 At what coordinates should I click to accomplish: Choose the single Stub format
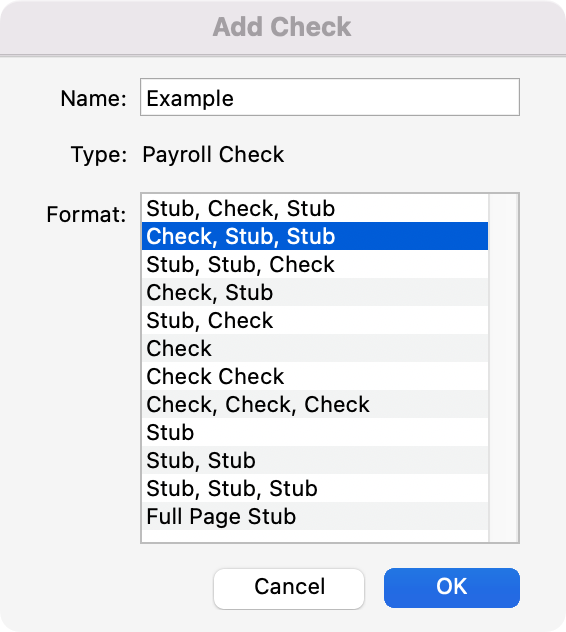point(315,432)
